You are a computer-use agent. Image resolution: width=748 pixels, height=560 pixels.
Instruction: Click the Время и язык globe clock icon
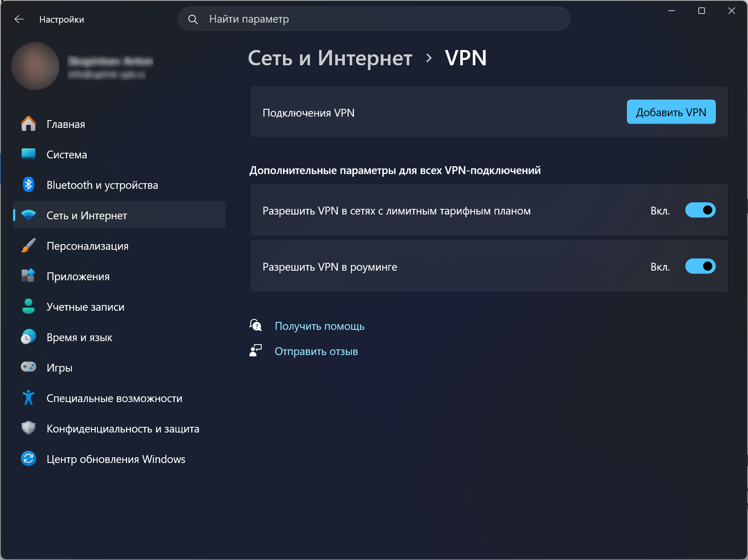tap(29, 337)
